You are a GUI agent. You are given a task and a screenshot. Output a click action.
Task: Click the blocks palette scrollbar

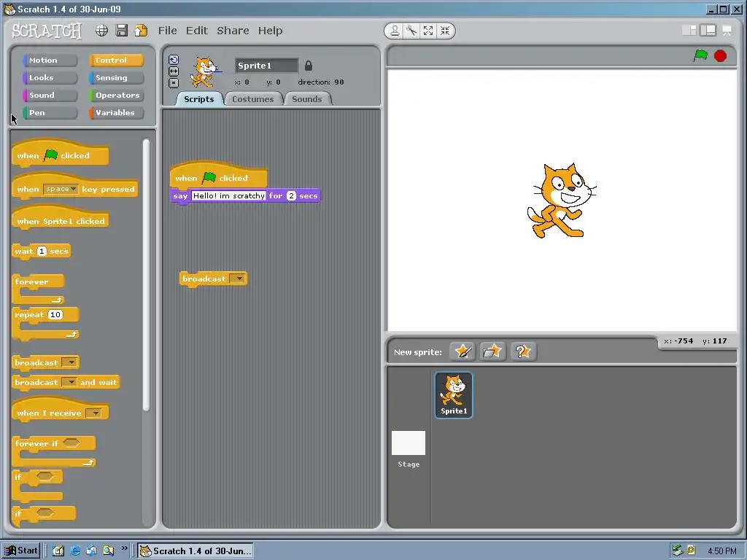pos(146,275)
